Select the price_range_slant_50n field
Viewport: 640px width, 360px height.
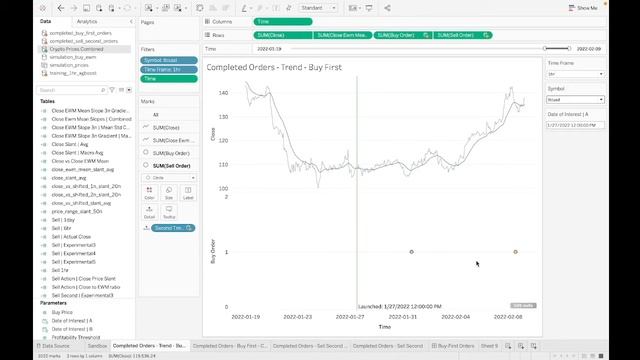pyautogui.click(x=77, y=211)
